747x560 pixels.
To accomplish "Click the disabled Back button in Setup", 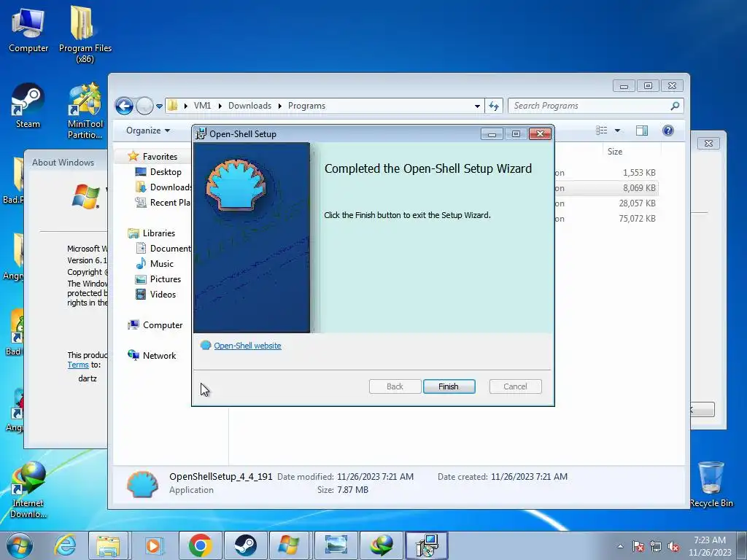I will [x=395, y=386].
